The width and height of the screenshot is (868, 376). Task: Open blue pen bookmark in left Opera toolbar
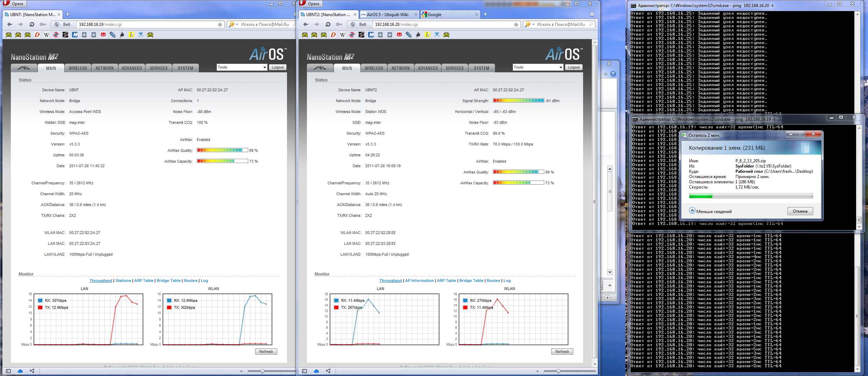tap(113, 35)
